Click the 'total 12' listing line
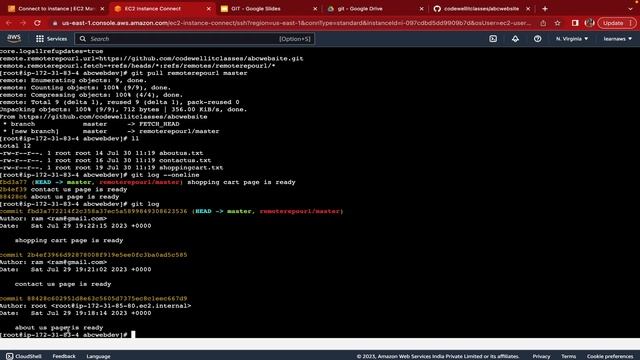640x360 pixels. 16,146
